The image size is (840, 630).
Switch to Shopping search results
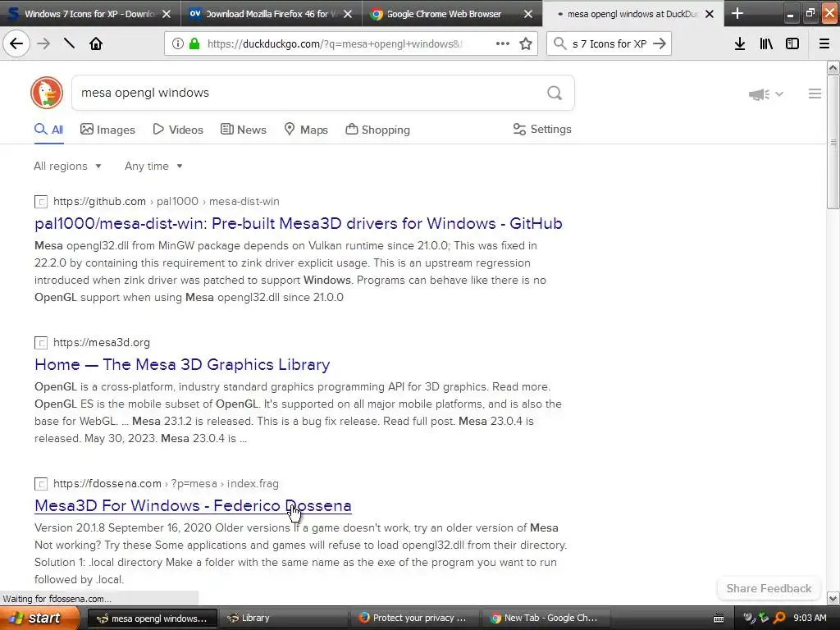click(x=377, y=130)
